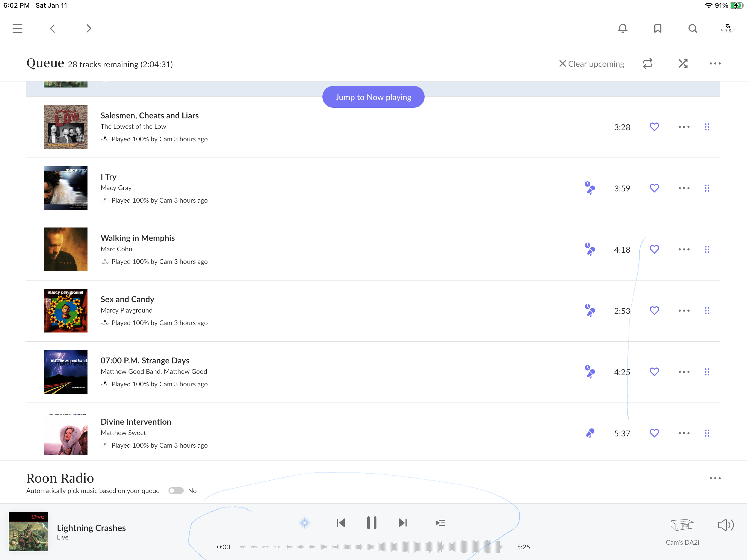The image size is (747, 560).
Task: Open 07:00 P.M. Strange Days options menu
Action: click(x=684, y=372)
